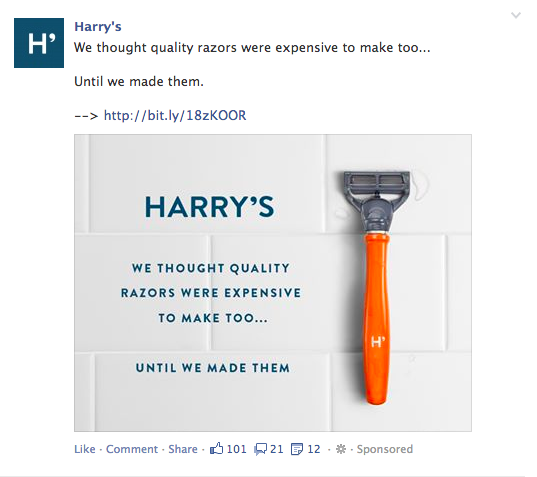The image size is (537, 477).
Task: Click the UNTIL WE MADE THEM text
Action: 213,368
